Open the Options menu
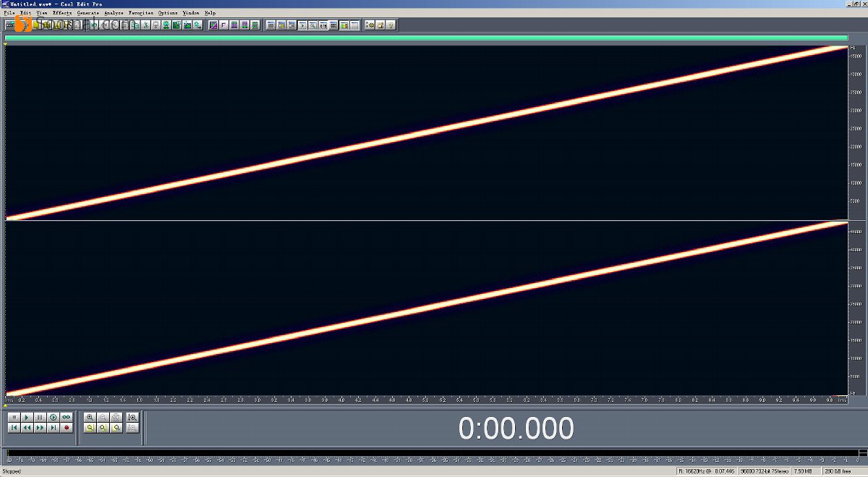 tap(168, 13)
